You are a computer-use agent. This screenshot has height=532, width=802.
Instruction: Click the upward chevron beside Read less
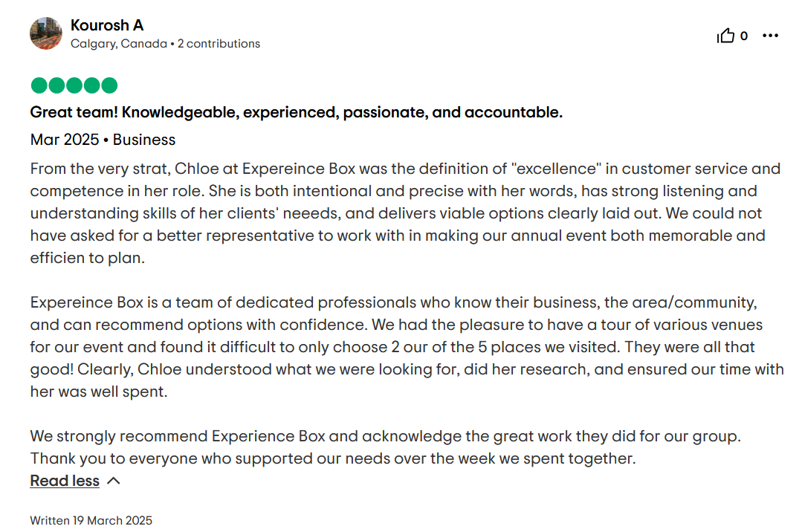coord(114,481)
